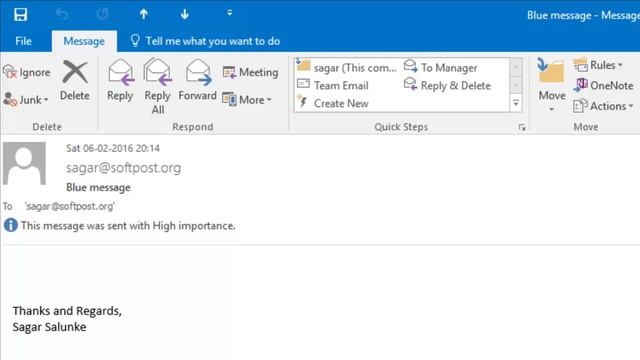Image resolution: width=640 pixels, height=360 pixels.
Task: Click the Move folder button
Action: 552,86
